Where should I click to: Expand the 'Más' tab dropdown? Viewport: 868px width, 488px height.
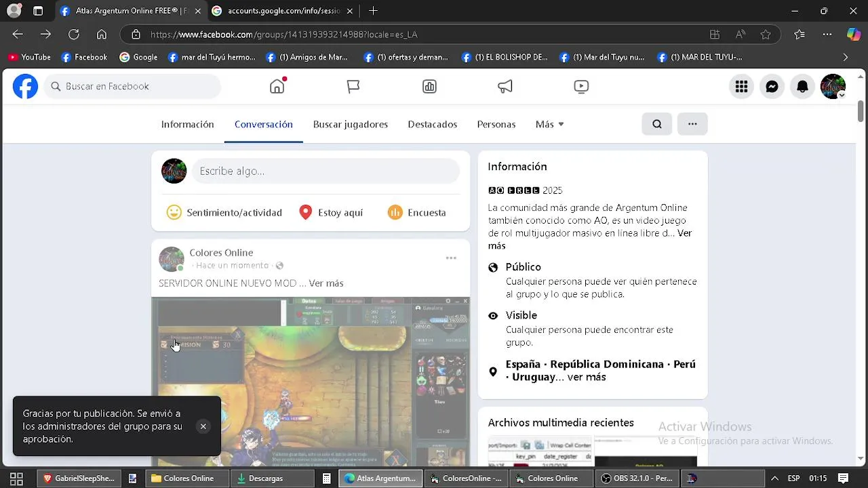(x=549, y=124)
